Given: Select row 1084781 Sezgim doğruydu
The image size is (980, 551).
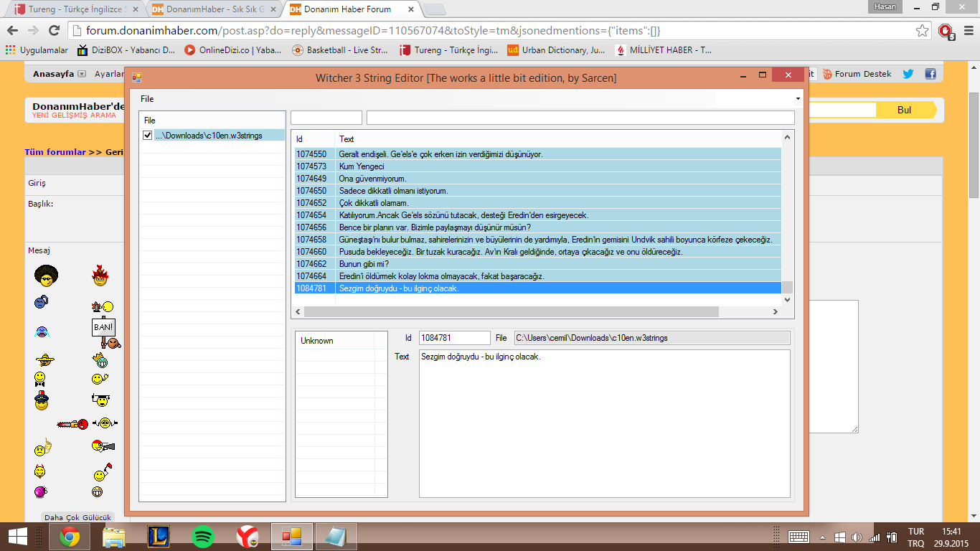Looking at the screenshot, I should pyautogui.click(x=537, y=288).
